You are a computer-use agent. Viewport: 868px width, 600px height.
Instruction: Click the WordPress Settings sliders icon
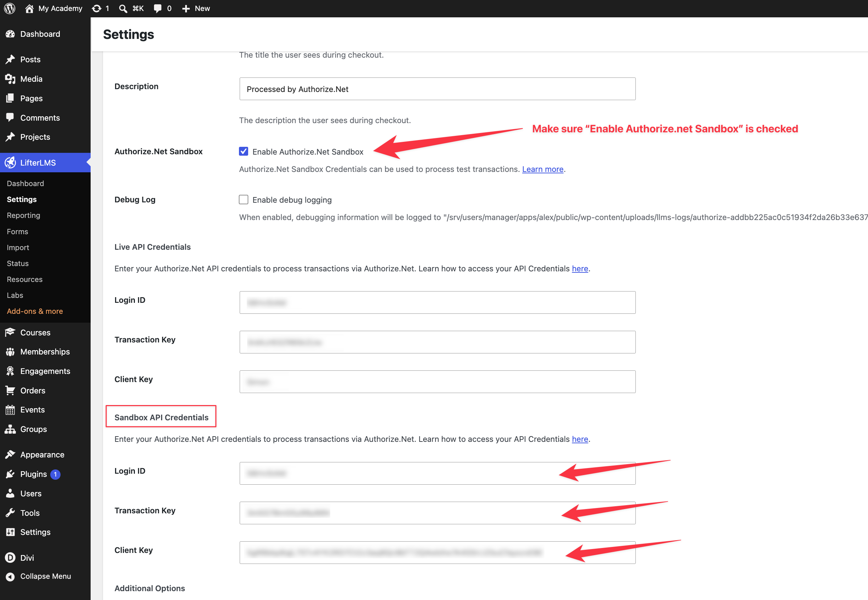point(10,532)
